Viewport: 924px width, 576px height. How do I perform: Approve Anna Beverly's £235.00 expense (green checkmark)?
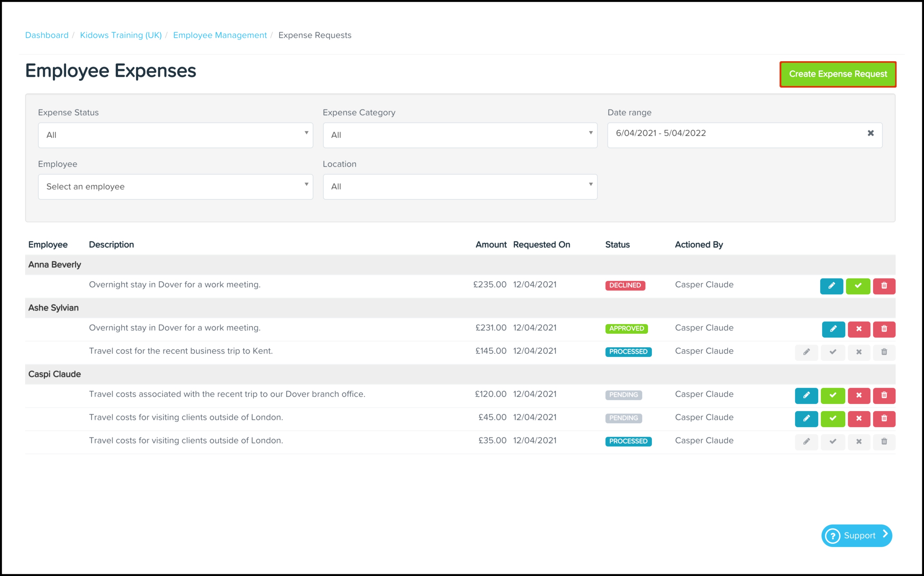pos(858,286)
